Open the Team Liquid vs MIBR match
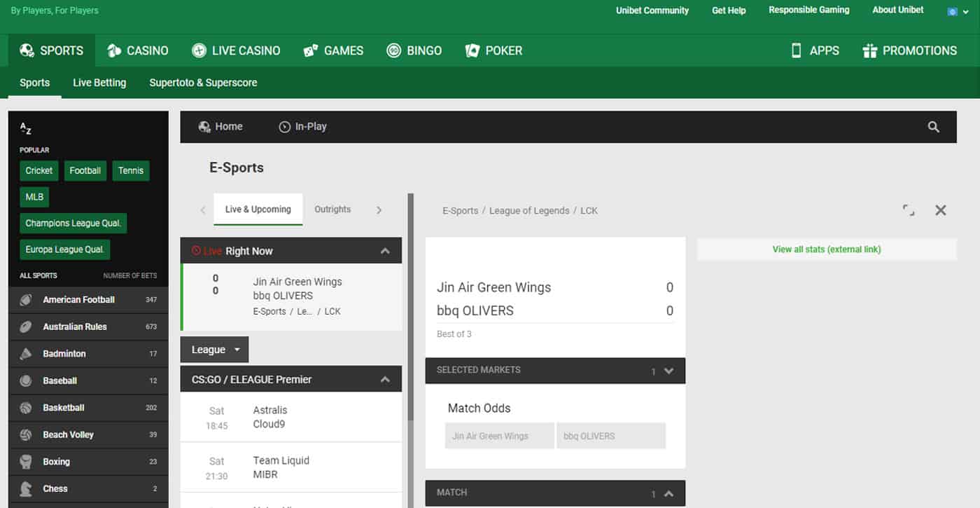The height and width of the screenshot is (508, 980). pos(291,467)
